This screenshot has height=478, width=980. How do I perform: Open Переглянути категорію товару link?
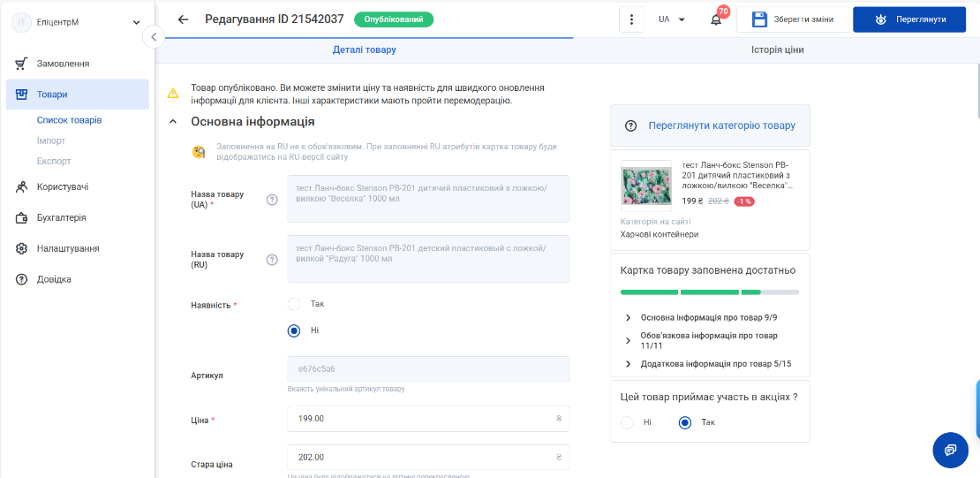click(722, 125)
